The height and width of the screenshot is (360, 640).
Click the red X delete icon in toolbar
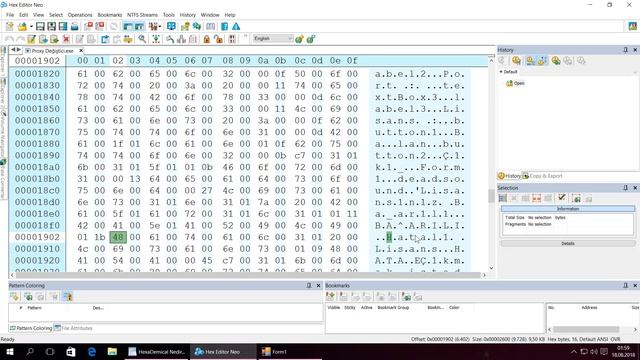66,39
